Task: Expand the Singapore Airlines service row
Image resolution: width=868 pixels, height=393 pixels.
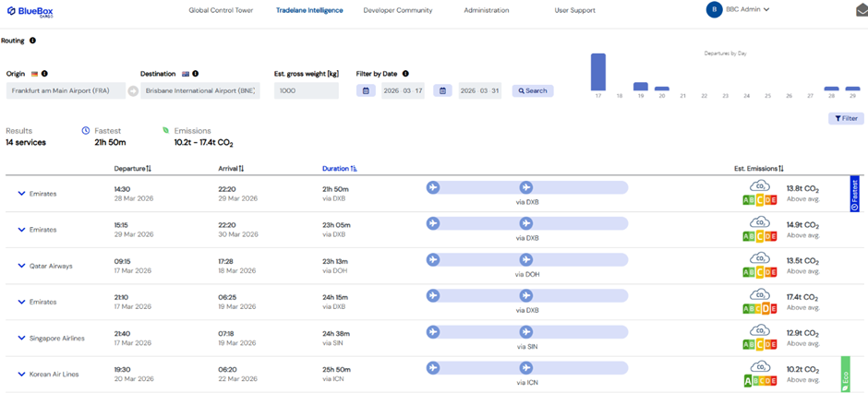Action: (21, 339)
